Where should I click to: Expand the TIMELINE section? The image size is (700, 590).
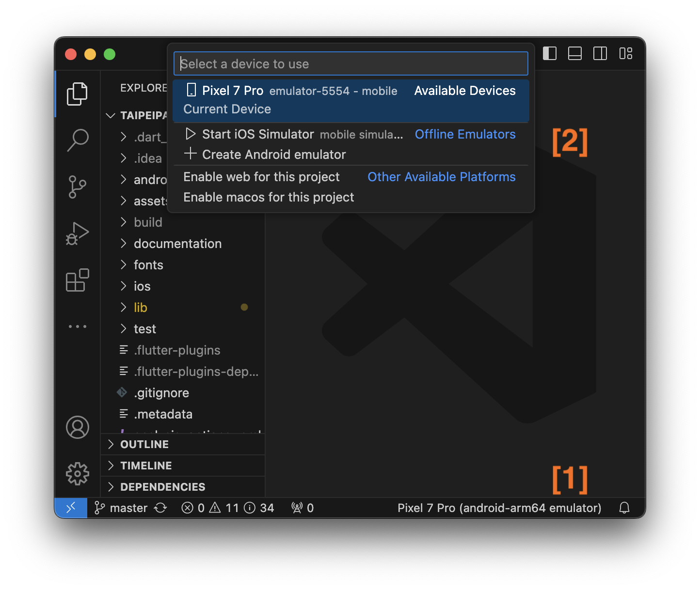tap(183, 466)
